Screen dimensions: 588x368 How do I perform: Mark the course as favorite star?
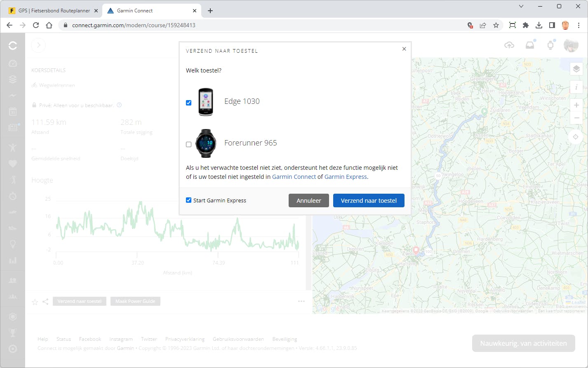click(x=35, y=302)
